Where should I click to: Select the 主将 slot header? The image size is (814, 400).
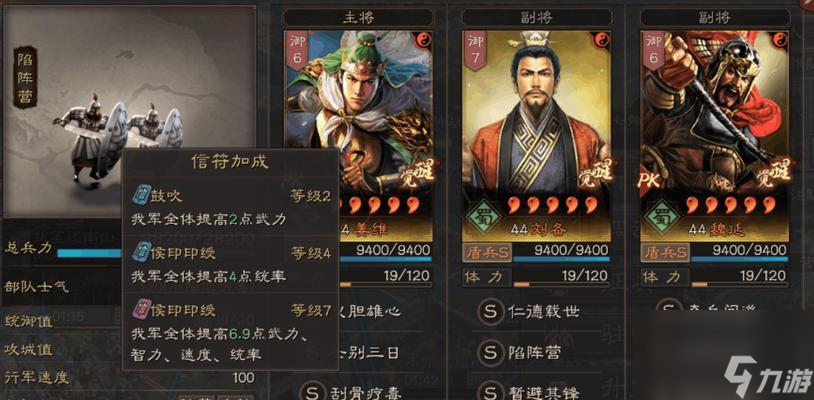(x=358, y=18)
